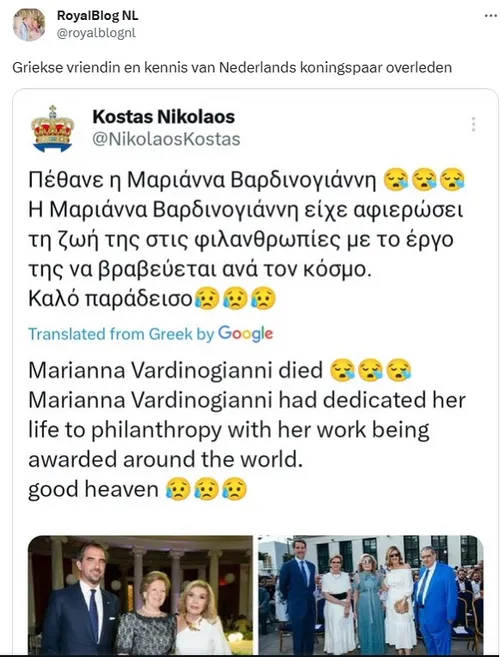This screenshot has height=657, width=500.
Task: Click the Google logo in translation notice
Action: click(x=246, y=334)
